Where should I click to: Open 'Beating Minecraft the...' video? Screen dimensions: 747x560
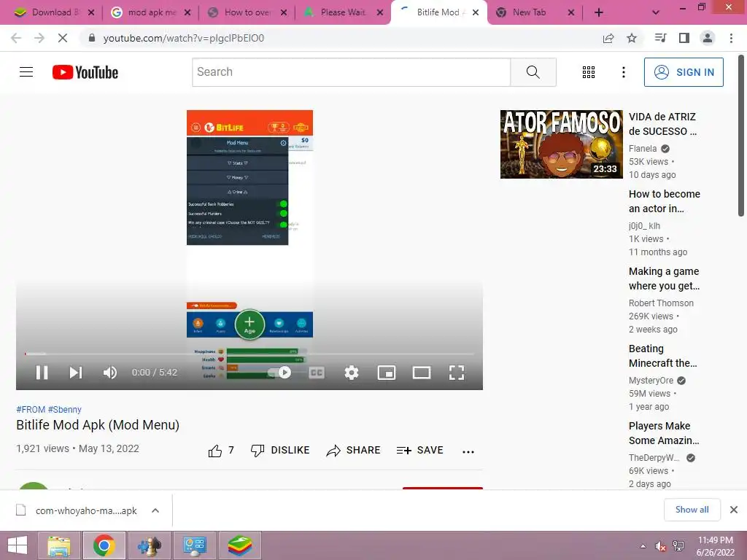pyautogui.click(x=662, y=356)
